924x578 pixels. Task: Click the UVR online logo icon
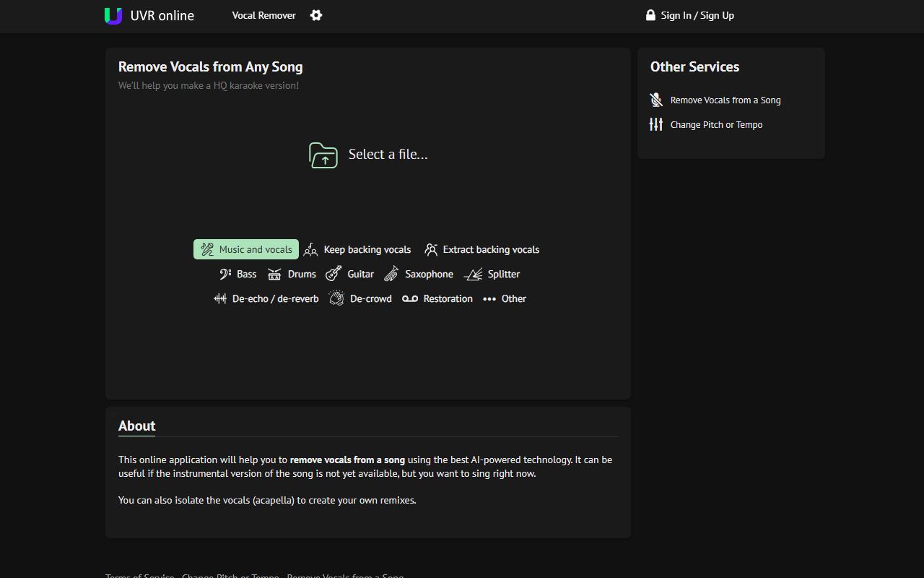coord(113,15)
